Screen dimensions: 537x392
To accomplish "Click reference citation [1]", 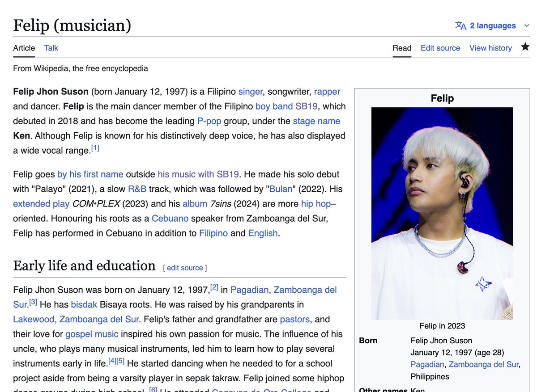I will (95, 147).
